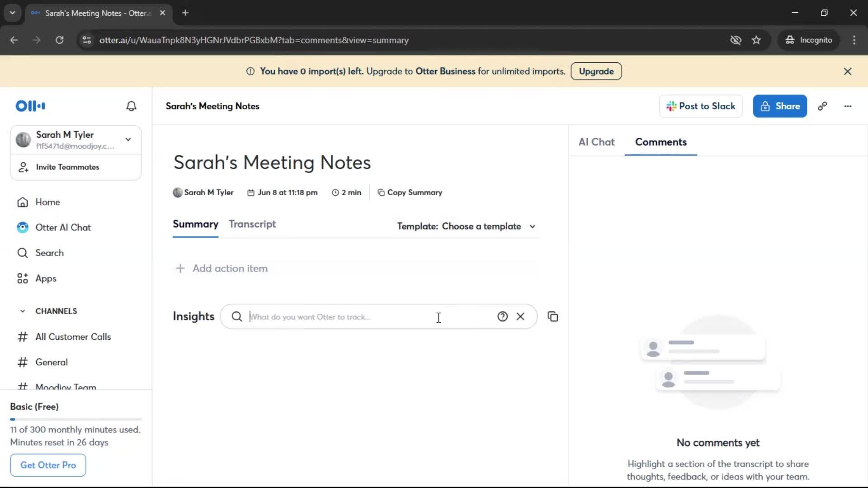
Task: Go back to the previous page
Action: pyautogui.click(x=14, y=40)
